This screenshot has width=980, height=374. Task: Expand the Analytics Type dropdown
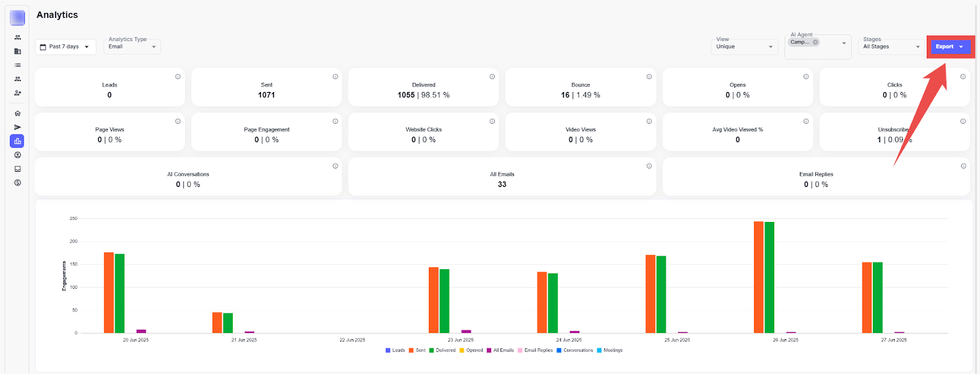coord(132,47)
